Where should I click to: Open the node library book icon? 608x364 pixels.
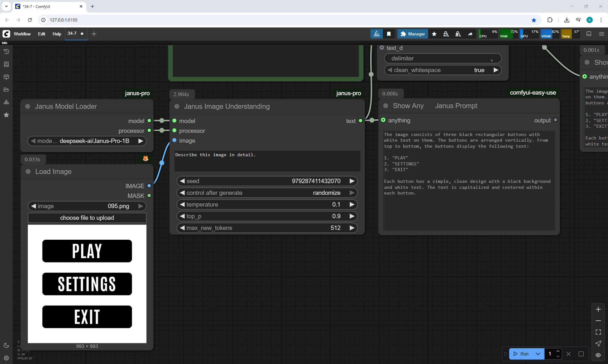pos(6,64)
